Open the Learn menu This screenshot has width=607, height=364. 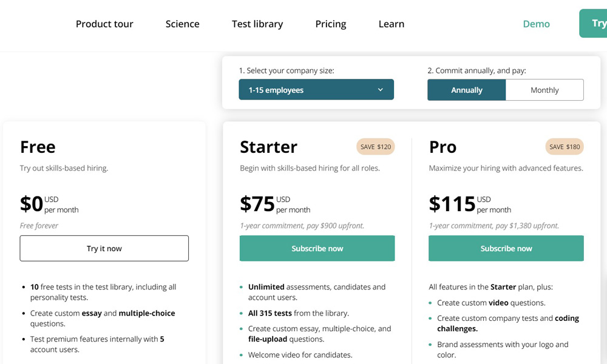[391, 24]
